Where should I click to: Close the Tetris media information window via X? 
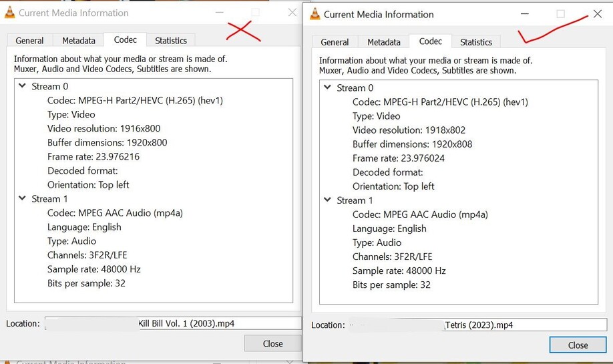click(x=598, y=14)
